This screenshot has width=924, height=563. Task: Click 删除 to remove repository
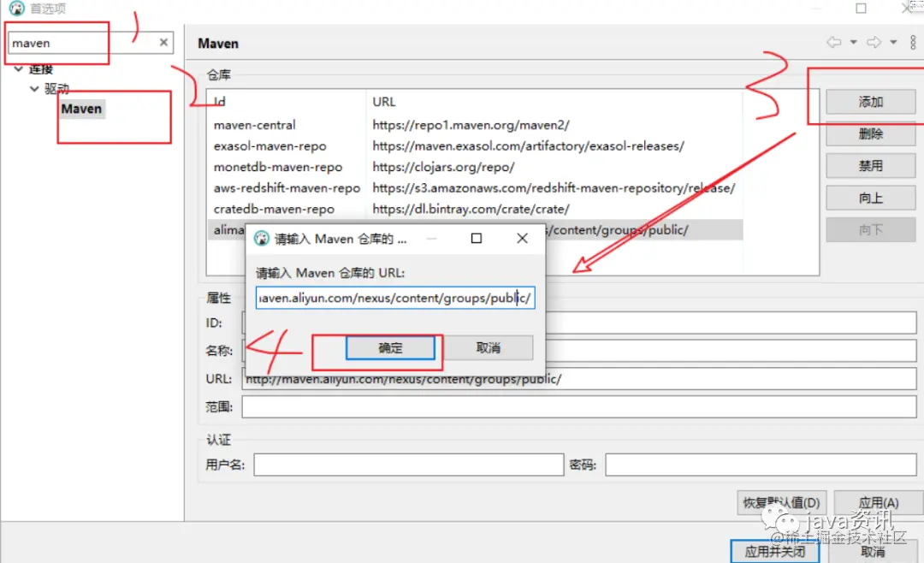[870, 133]
